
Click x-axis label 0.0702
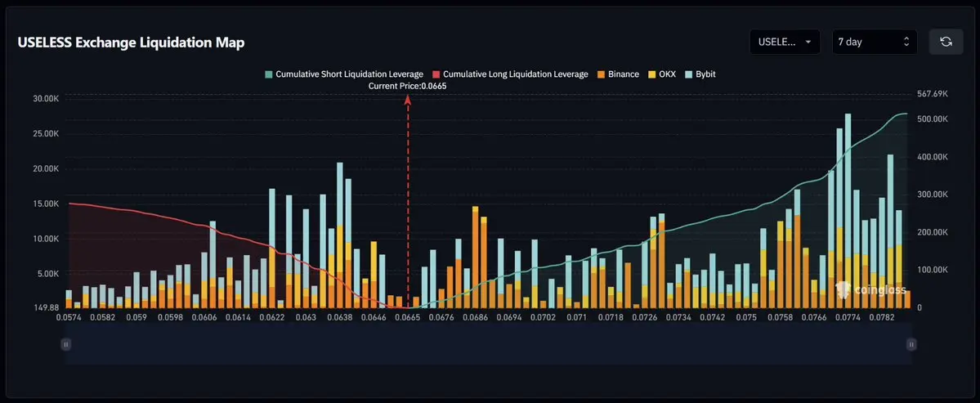pyautogui.click(x=543, y=317)
